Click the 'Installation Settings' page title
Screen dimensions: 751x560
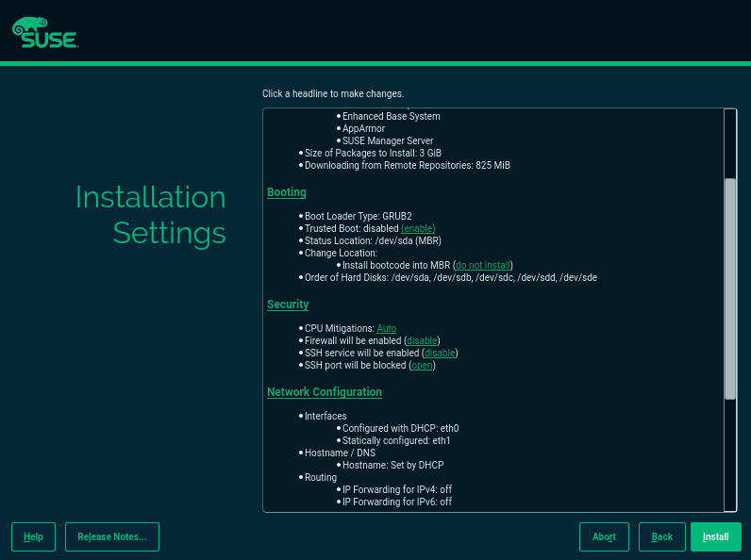150,215
